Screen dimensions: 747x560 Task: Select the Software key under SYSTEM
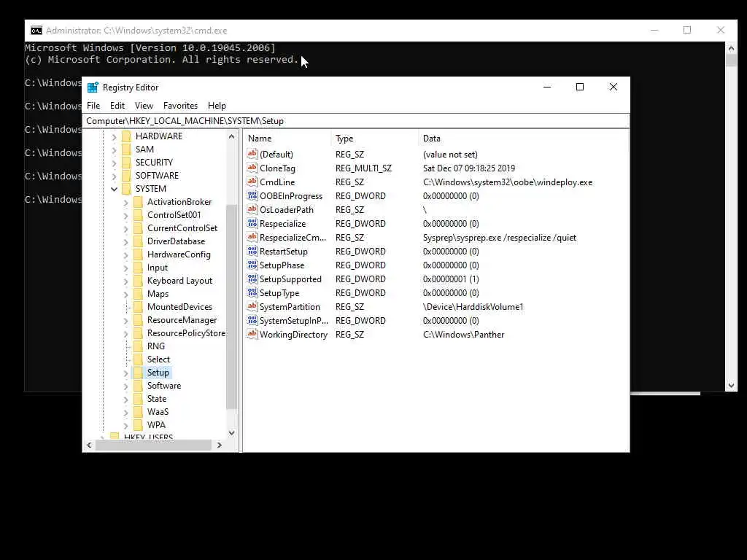tap(164, 385)
